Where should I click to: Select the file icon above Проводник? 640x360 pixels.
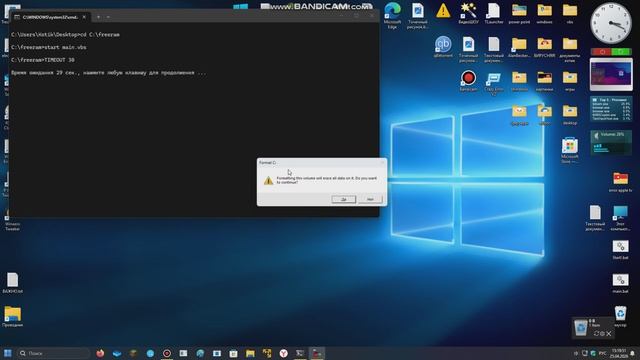(x=13, y=283)
